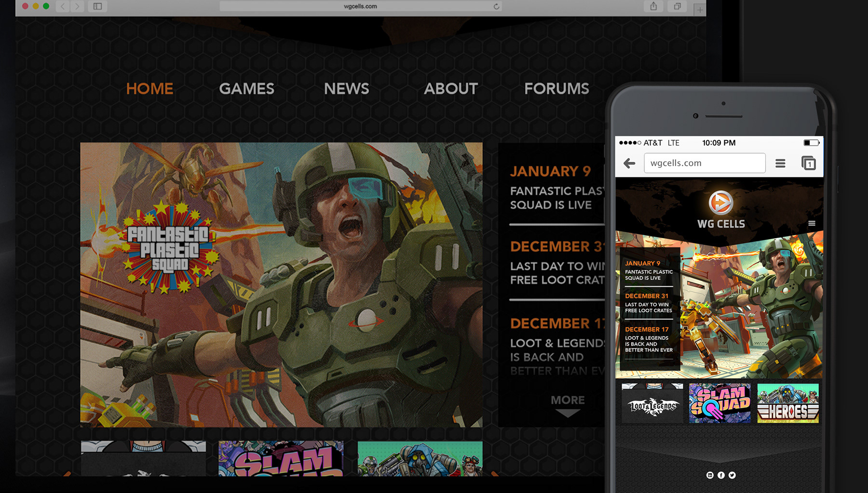Tap the phone browser URL field
This screenshot has width=868, height=493.
(705, 163)
